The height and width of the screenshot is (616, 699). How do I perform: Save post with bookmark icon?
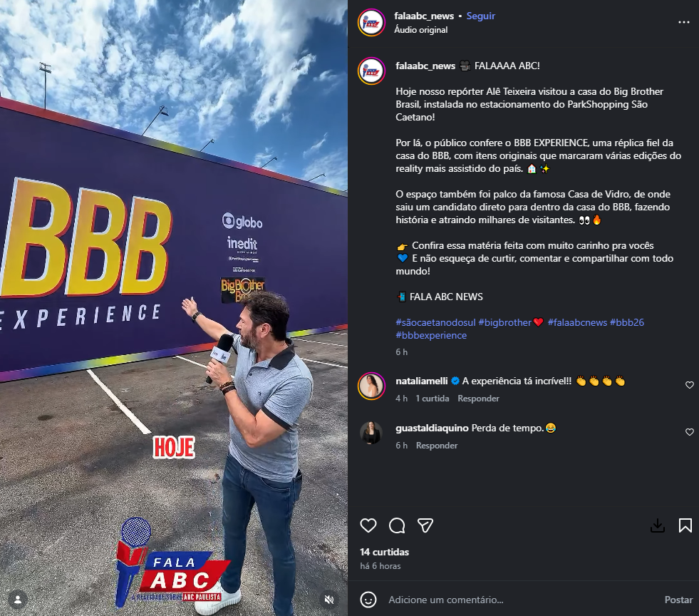click(x=685, y=525)
